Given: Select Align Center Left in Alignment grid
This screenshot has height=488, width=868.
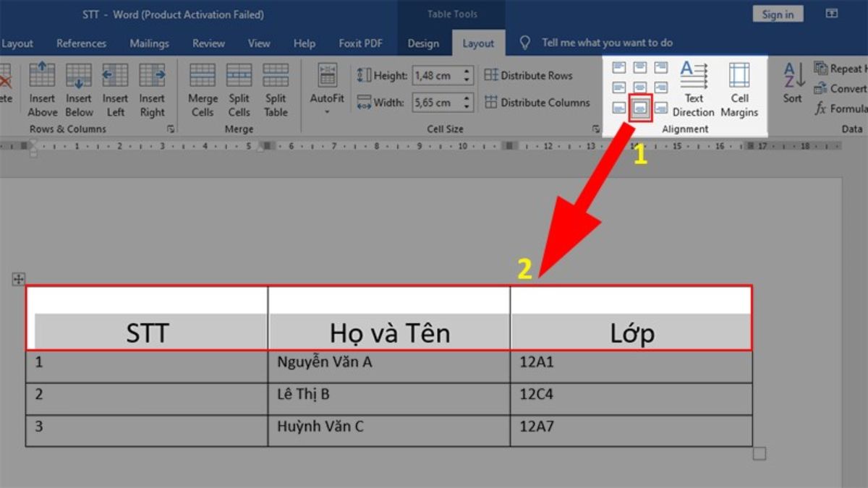Looking at the screenshot, I should [x=621, y=88].
